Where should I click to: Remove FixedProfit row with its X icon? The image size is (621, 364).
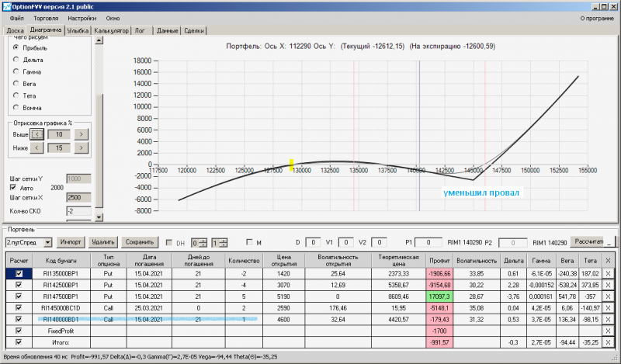tap(608, 331)
